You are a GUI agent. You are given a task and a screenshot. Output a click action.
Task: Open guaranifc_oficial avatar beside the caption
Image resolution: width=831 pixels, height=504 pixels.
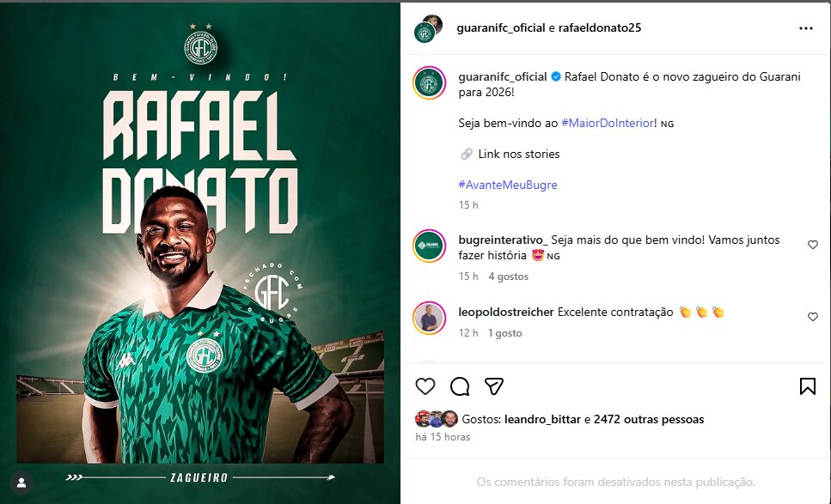tap(430, 82)
